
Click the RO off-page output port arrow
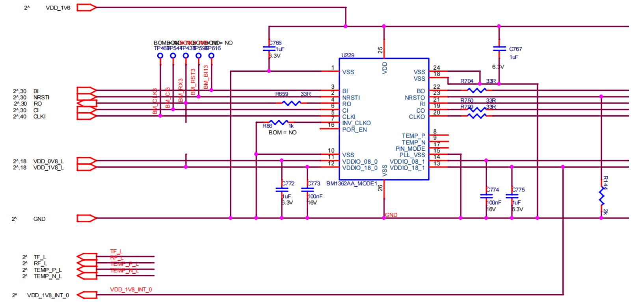[86, 103]
